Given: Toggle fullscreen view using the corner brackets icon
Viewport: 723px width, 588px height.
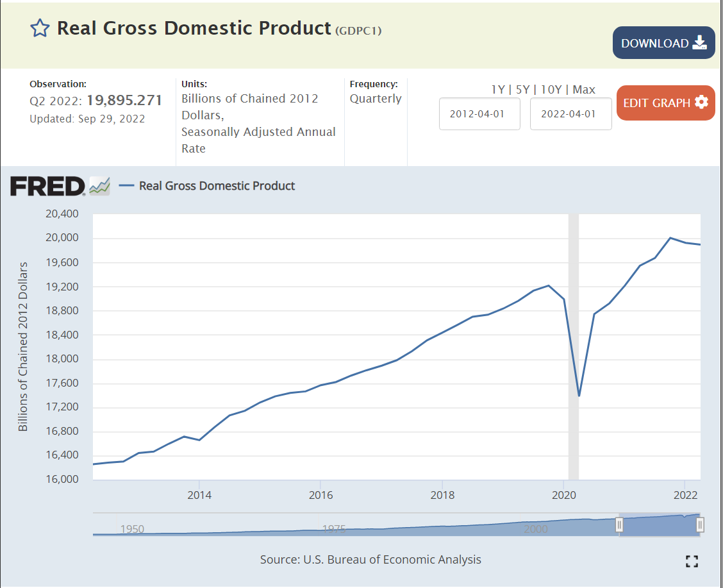Looking at the screenshot, I should pyautogui.click(x=691, y=562).
